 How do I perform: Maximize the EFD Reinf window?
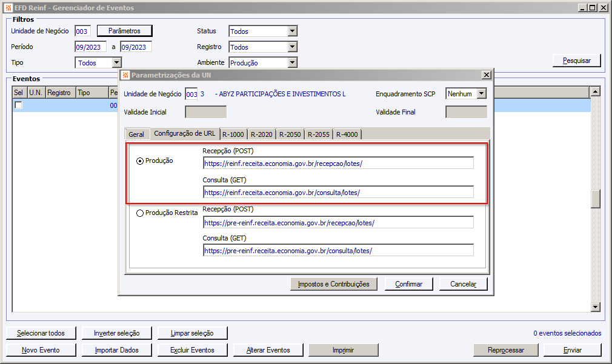[593, 8]
